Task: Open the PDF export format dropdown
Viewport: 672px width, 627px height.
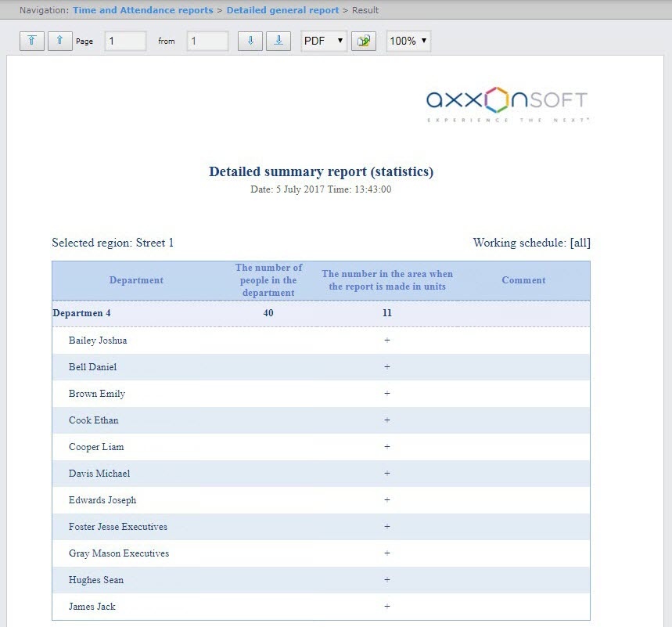Action: (x=324, y=41)
